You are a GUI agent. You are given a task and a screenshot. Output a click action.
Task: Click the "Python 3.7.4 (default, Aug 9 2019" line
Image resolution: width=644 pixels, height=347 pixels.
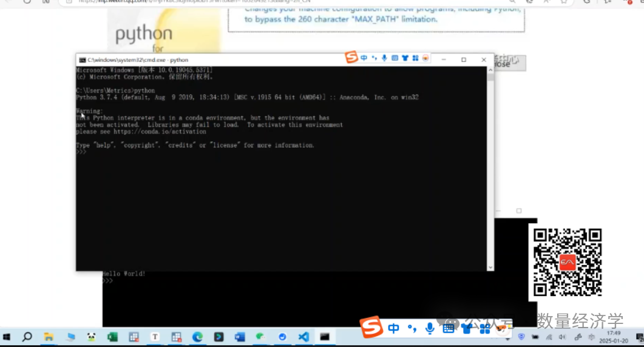(x=247, y=97)
